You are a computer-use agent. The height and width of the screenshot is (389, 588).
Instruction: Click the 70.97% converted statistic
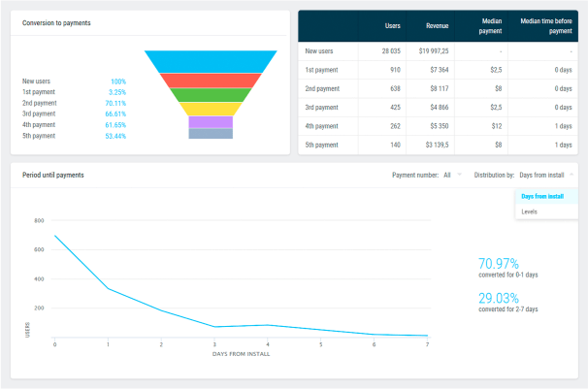click(499, 264)
